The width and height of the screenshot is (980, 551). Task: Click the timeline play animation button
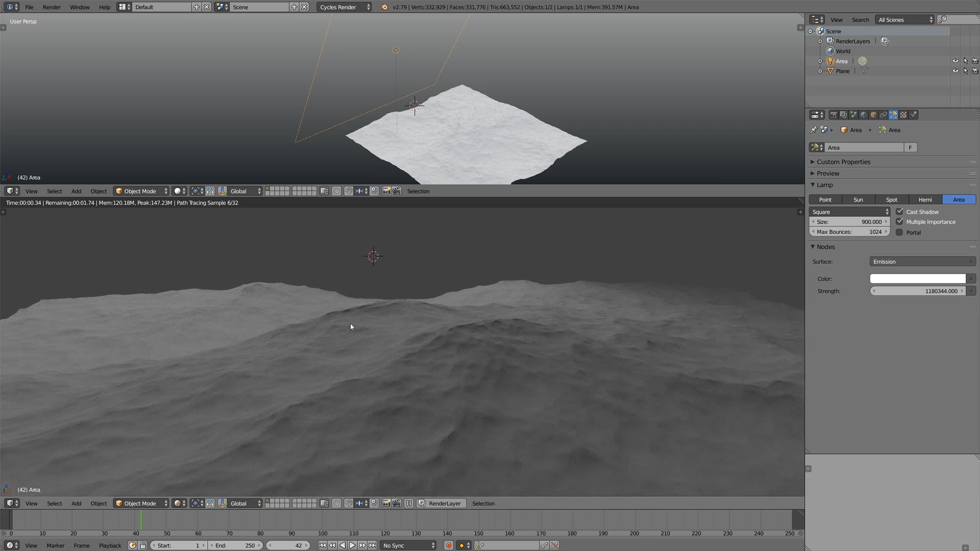click(352, 545)
